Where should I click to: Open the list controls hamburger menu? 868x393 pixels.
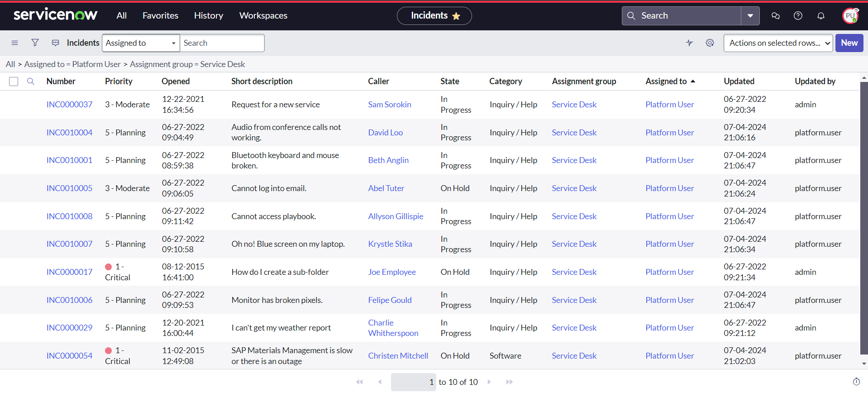click(x=14, y=43)
